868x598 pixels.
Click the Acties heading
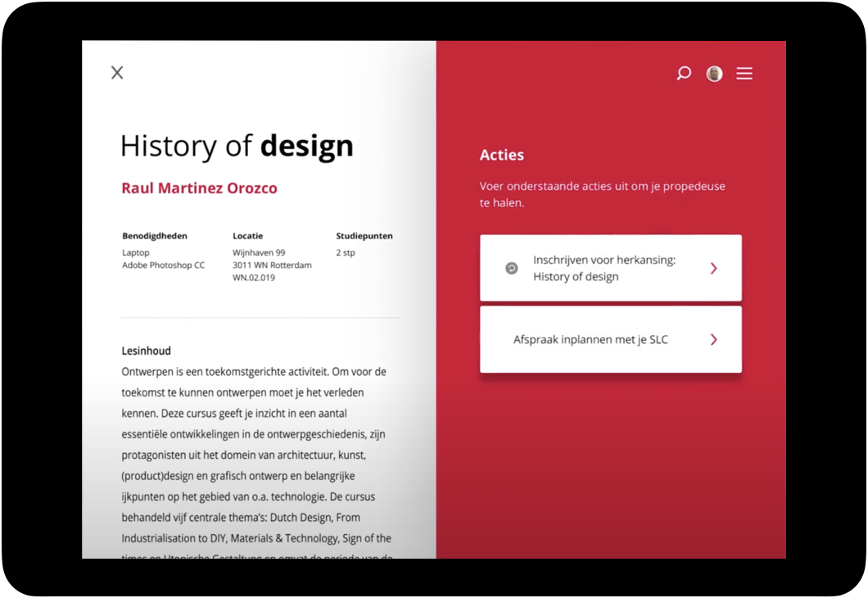tap(501, 155)
